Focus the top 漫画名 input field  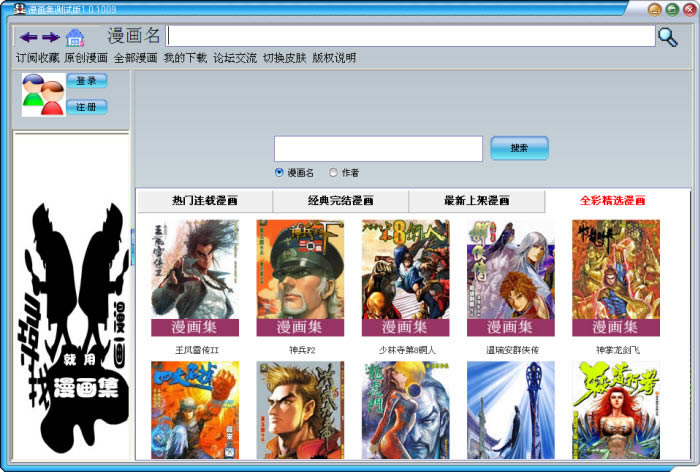(x=411, y=36)
